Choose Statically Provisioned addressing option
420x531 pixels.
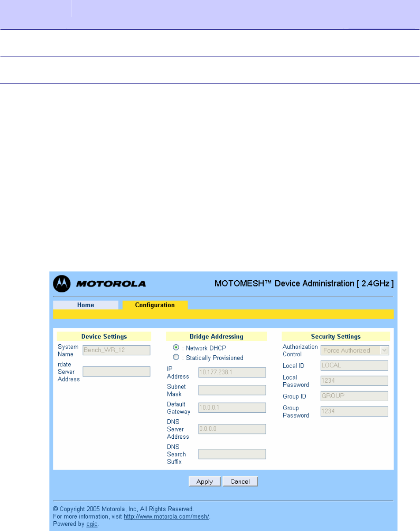[176, 358]
